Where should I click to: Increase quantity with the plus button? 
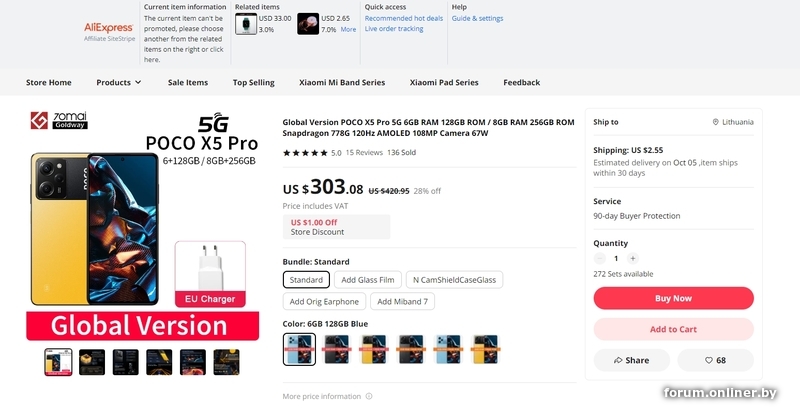(632, 258)
